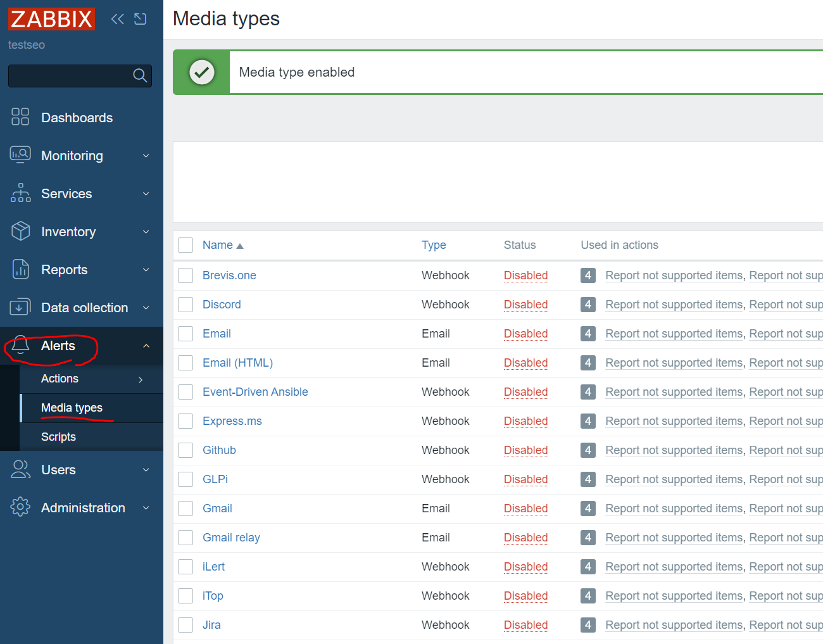
Task: Toggle the select-all checkbox in header
Action: 185,245
